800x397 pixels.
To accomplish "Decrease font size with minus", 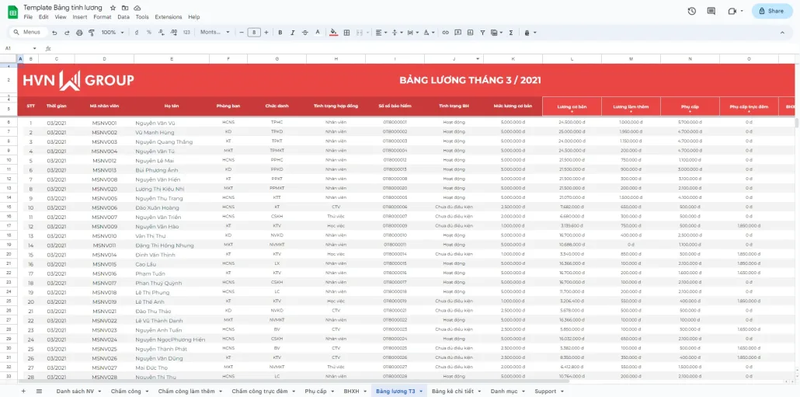I will (x=242, y=33).
